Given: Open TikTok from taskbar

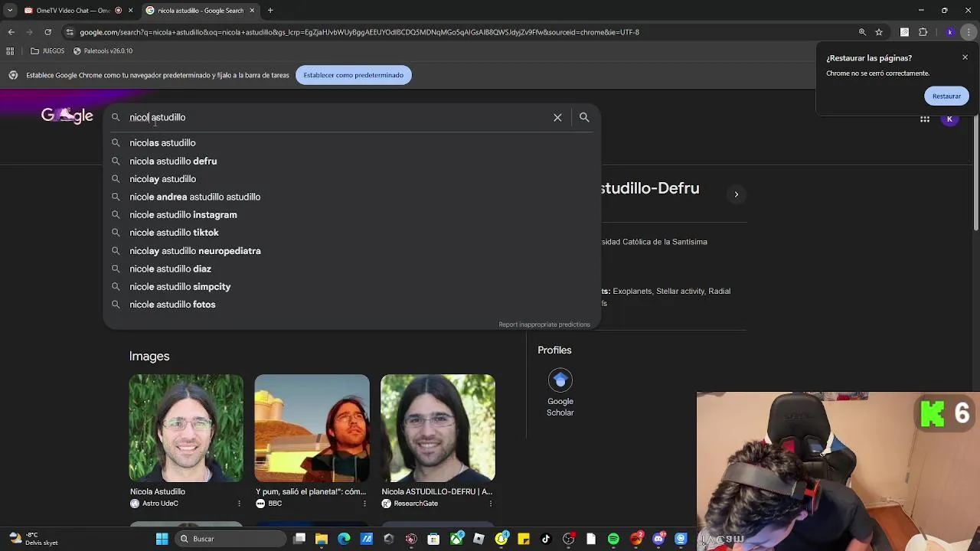Looking at the screenshot, I should (546, 539).
